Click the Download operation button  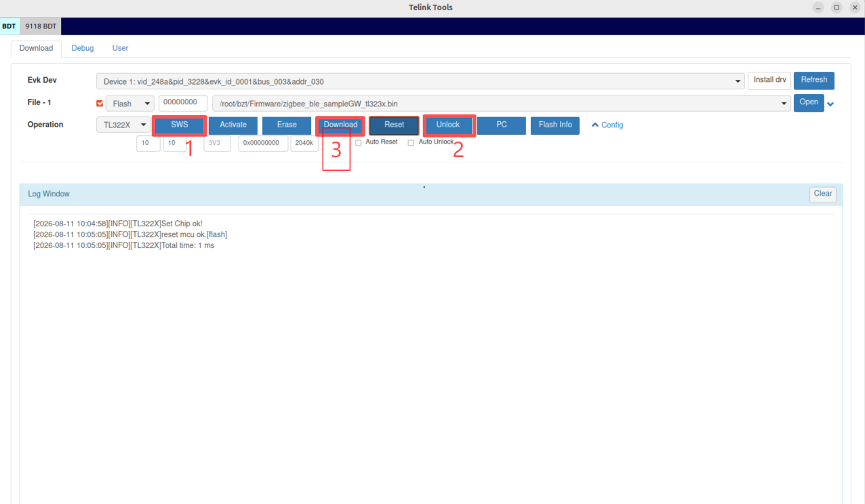point(340,125)
